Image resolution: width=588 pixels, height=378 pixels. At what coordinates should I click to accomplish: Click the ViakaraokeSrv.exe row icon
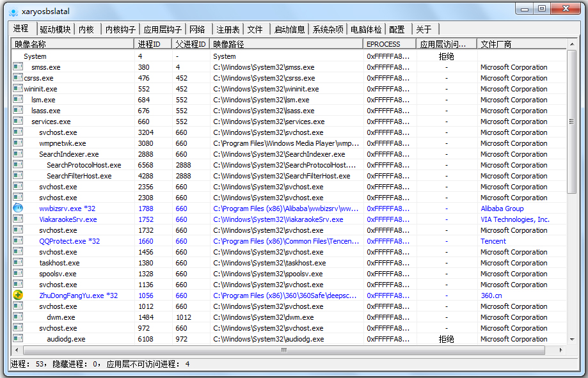(18, 219)
